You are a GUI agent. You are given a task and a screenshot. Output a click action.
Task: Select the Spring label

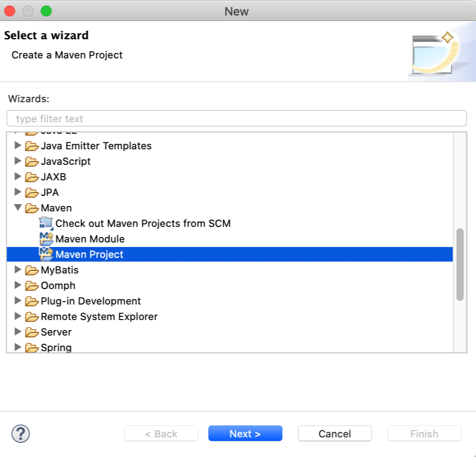pyautogui.click(x=56, y=347)
